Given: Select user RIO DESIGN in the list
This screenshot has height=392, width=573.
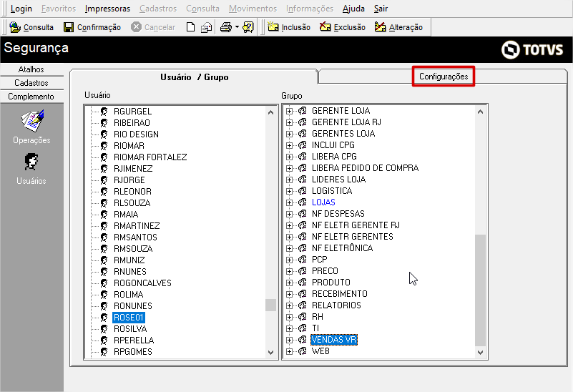Looking at the screenshot, I should coord(136,134).
